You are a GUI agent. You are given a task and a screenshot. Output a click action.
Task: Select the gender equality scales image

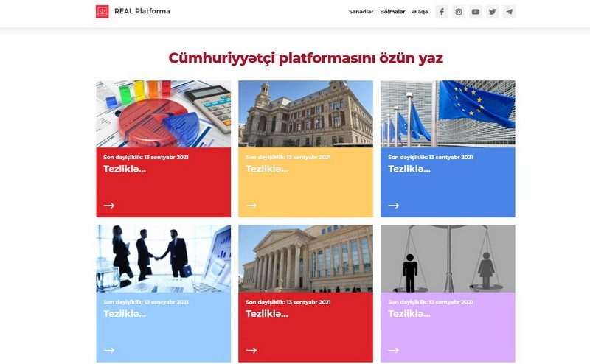(448, 258)
